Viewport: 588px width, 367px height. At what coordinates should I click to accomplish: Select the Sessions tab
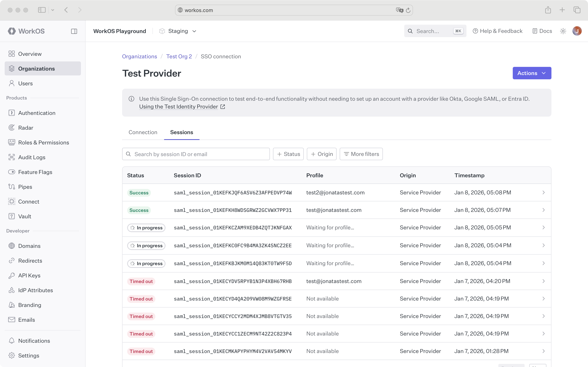pos(181,132)
